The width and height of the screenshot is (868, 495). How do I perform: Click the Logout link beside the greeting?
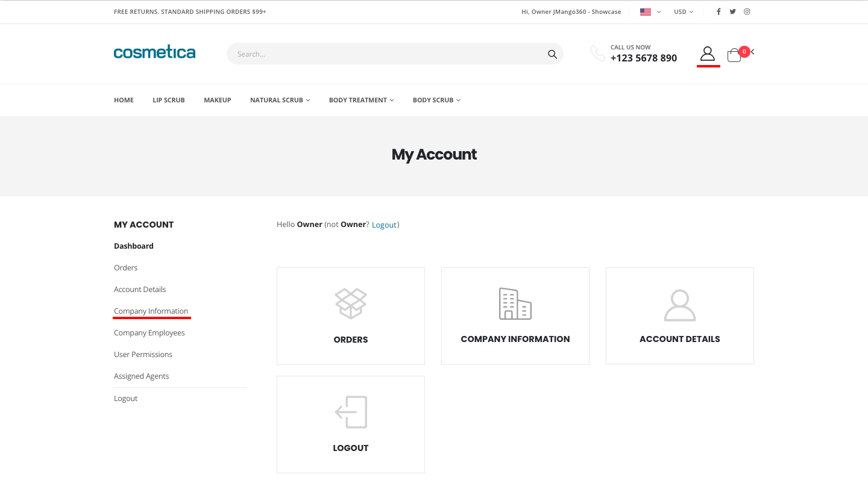(384, 225)
